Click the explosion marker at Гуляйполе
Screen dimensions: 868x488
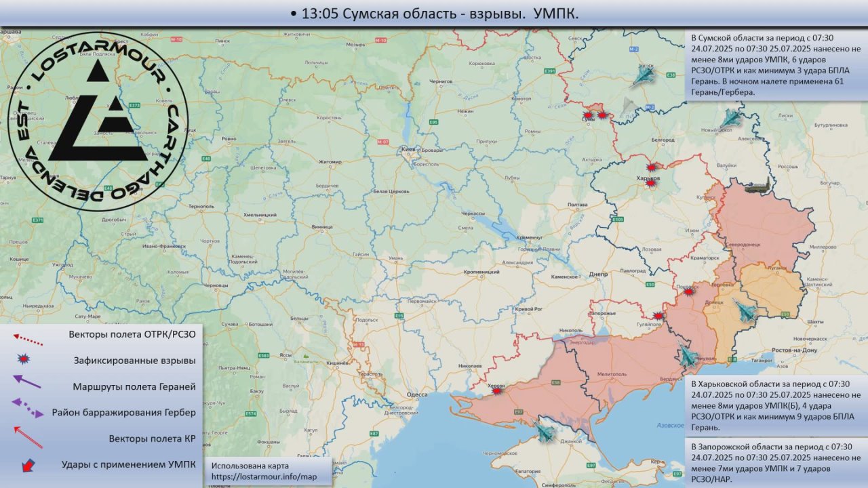658,315
